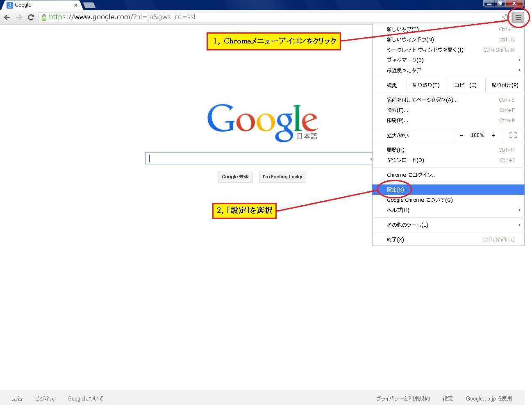
Task: Toggle fullscreen mode icon in zoom row
Action: pos(513,135)
